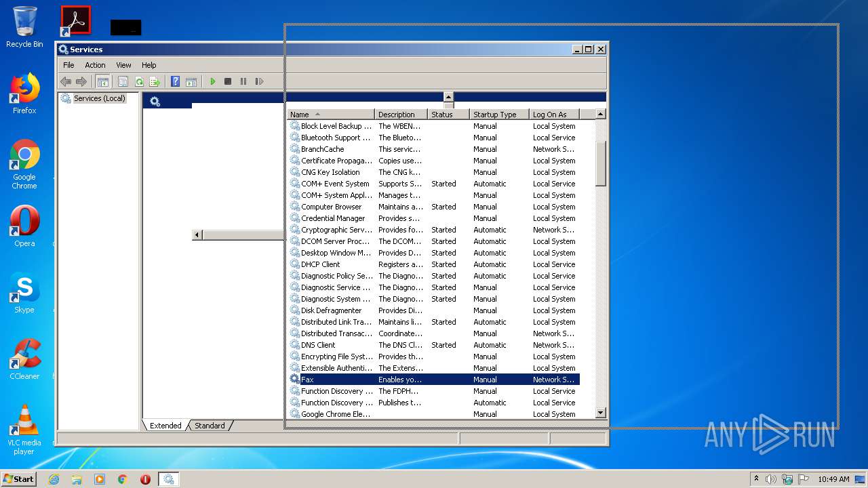Image resolution: width=868 pixels, height=488 pixels.
Task: Click the Forward arrow in Services toolbar
Action: click(x=81, y=81)
